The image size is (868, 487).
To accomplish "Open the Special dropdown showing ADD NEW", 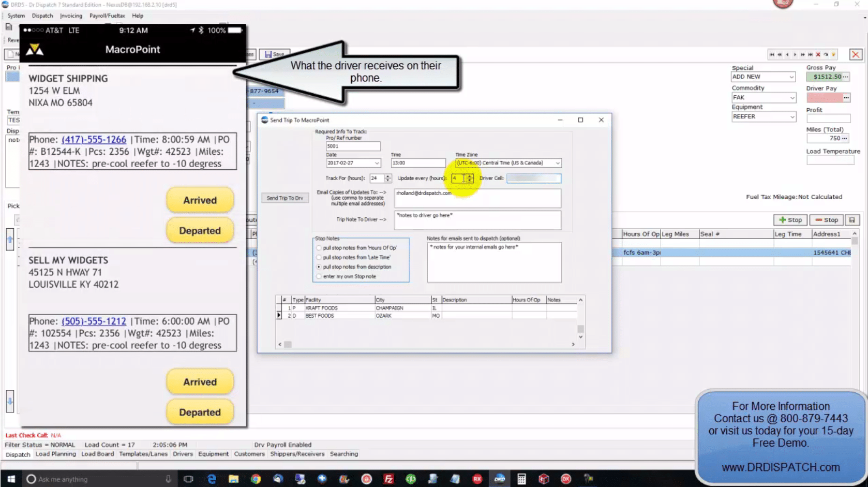I will tap(791, 77).
